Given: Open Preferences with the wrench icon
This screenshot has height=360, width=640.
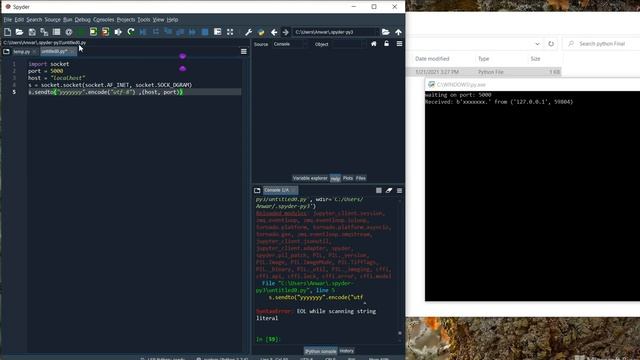Looking at the screenshot, I should (249, 32).
